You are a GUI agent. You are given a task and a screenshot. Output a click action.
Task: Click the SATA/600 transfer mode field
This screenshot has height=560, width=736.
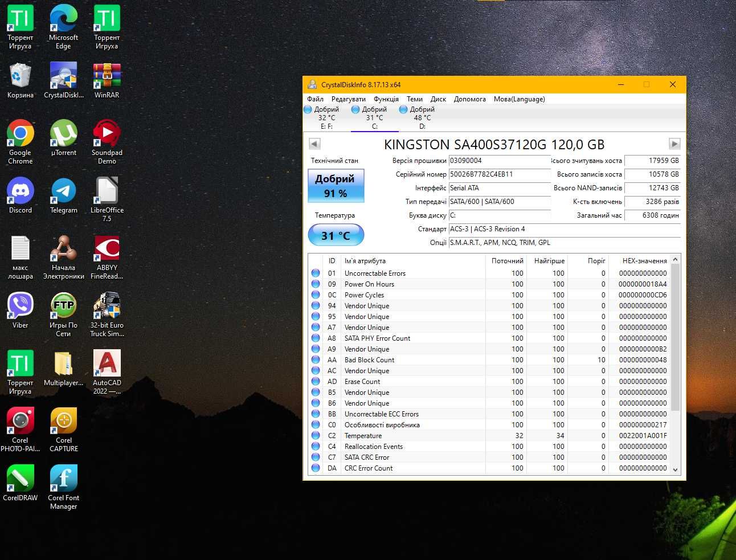click(500, 202)
